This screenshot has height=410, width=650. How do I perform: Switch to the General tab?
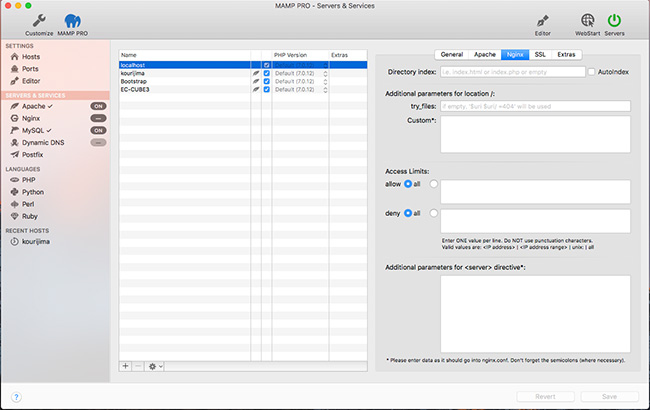coord(451,54)
